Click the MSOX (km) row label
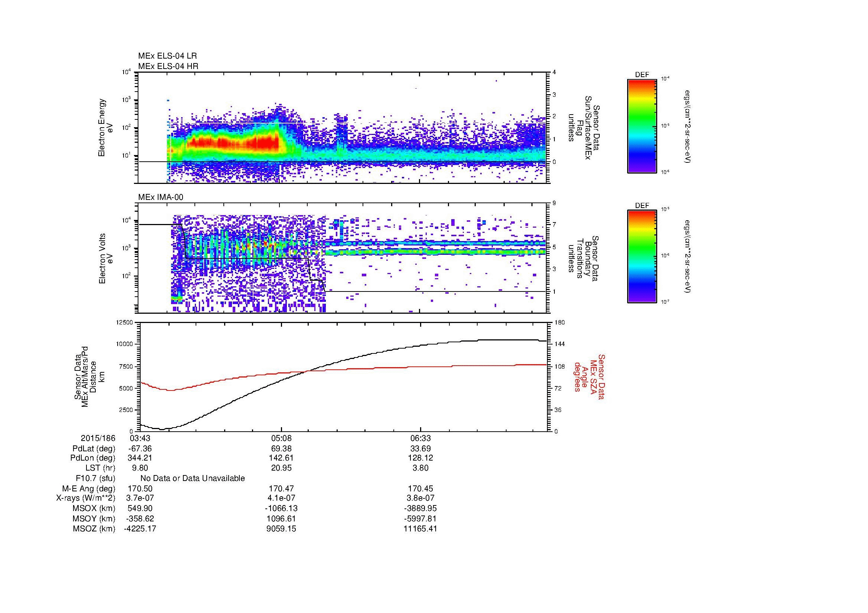The image size is (868, 613). (95, 508)
